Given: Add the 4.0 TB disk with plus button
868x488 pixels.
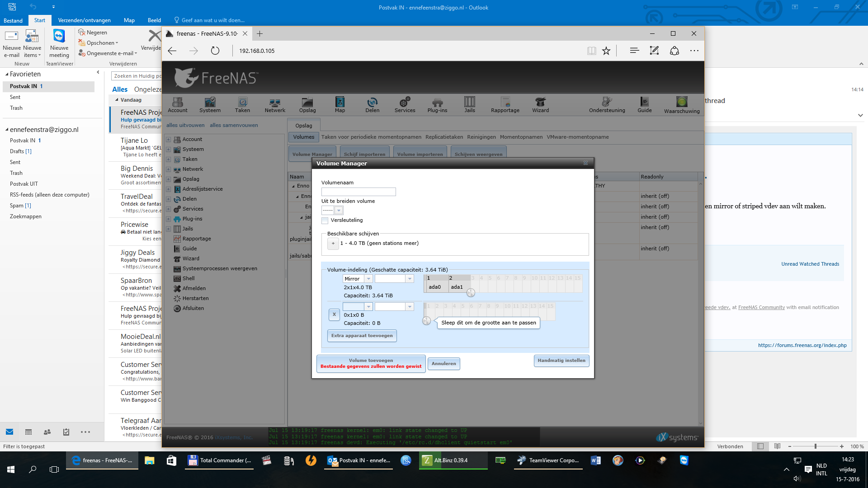Looking at the screenshot, I should point(333,244).
